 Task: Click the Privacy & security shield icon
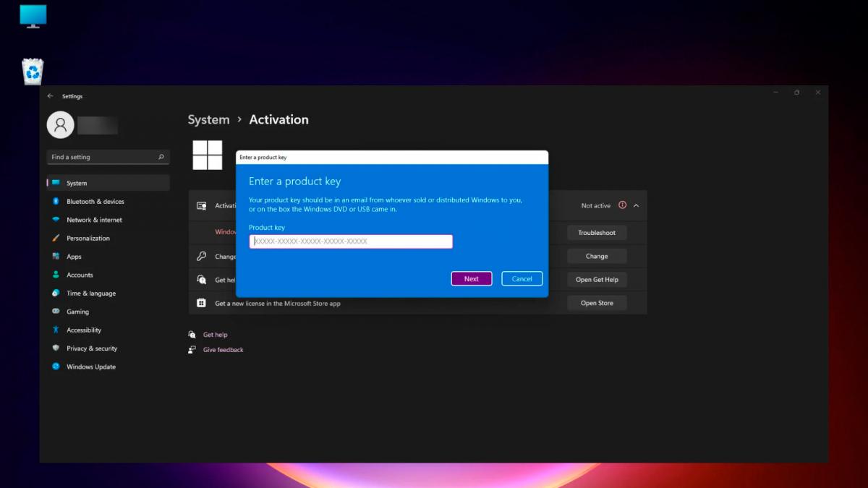click(56, 348)
